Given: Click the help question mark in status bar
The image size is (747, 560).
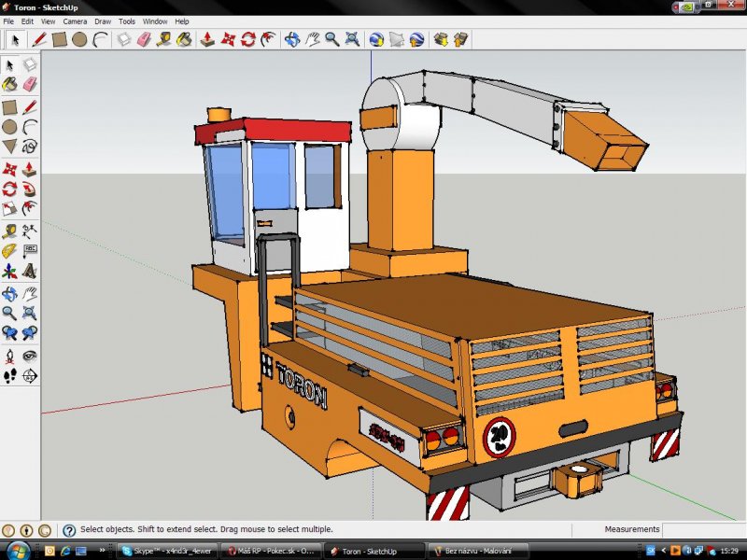Looking at the screenshot, I should coord(68,530).
